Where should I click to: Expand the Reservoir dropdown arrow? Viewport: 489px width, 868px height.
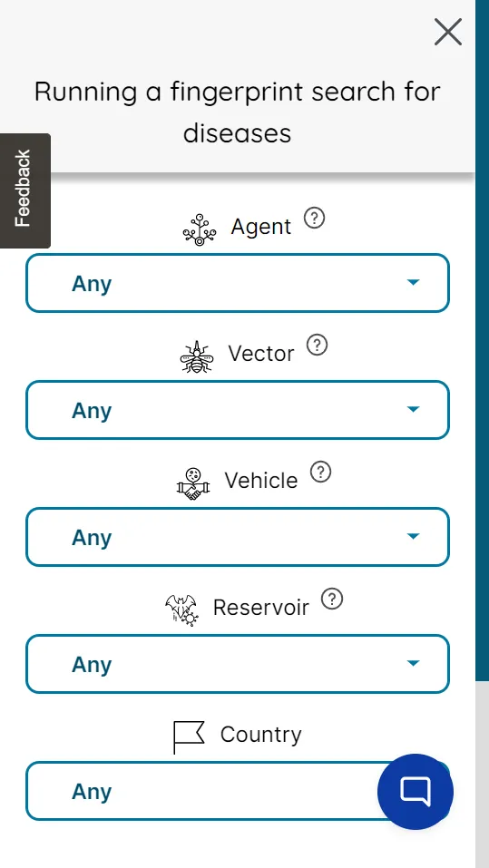[413, 663]
